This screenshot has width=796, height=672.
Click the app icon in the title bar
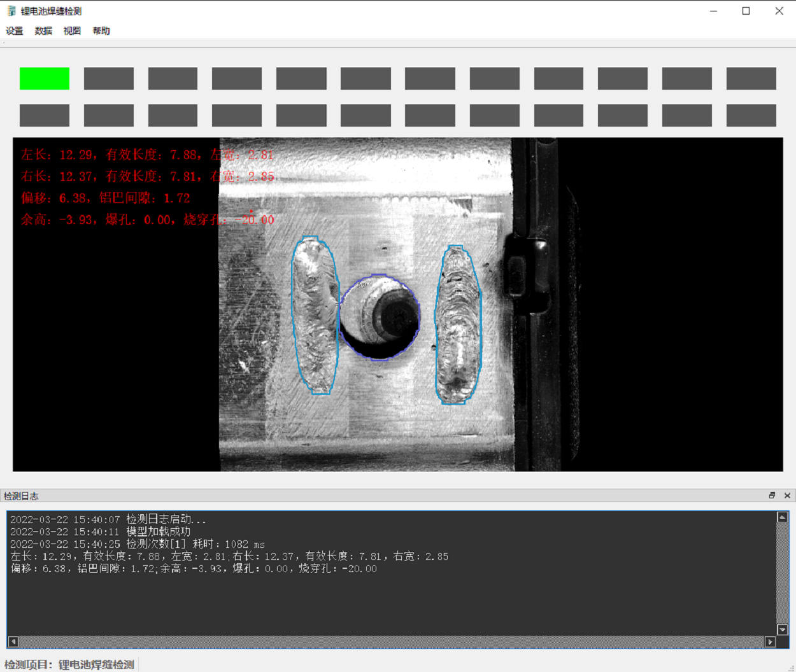click(11, 11)
